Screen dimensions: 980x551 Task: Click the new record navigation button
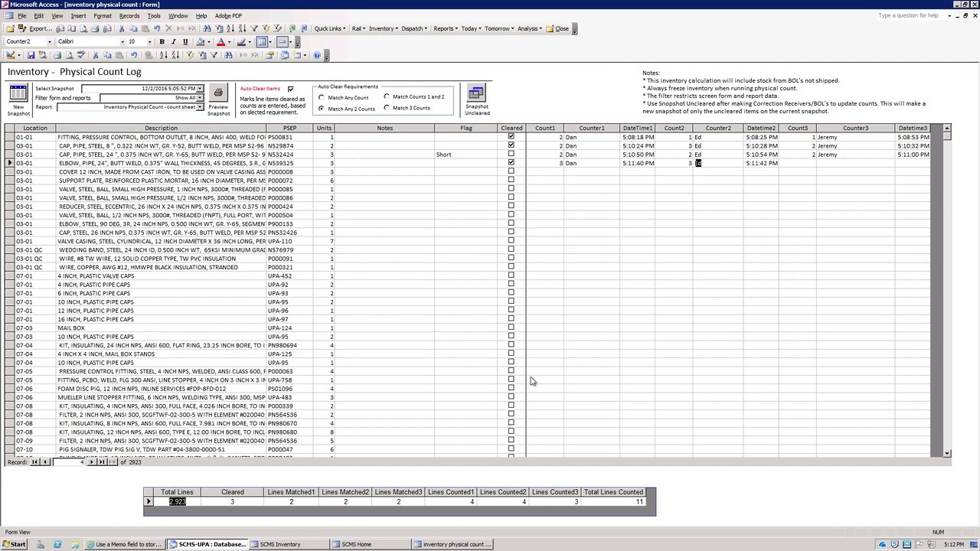coord(113,462)
